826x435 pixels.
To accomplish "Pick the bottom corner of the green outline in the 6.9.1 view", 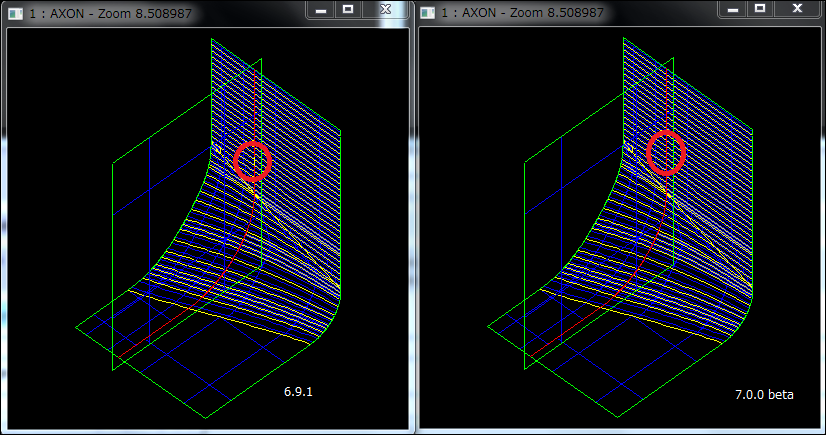I will click(x=203, y=417).
